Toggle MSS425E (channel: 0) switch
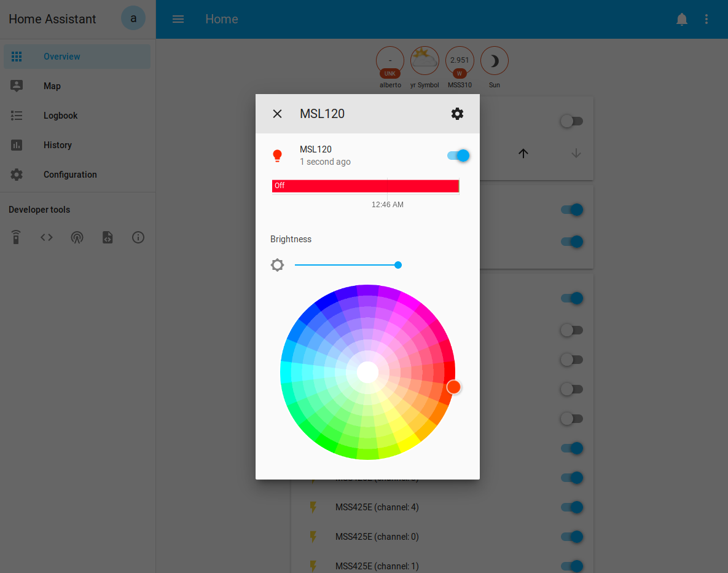The width and height of the screenshot is (728, 573). (571, 537)
